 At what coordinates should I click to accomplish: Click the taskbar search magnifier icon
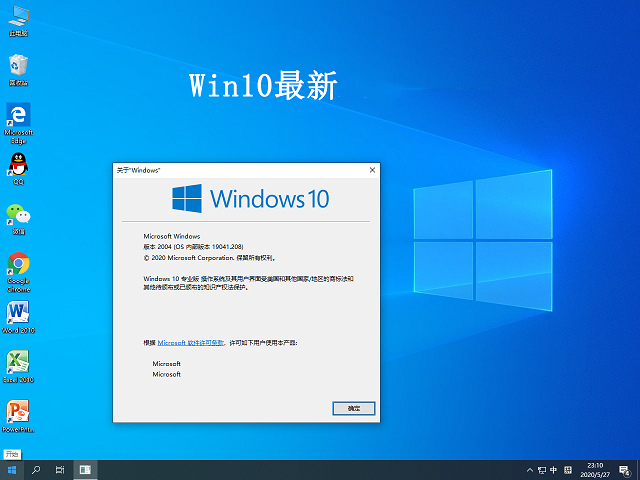pyautogui.click(x=37, y=470)
